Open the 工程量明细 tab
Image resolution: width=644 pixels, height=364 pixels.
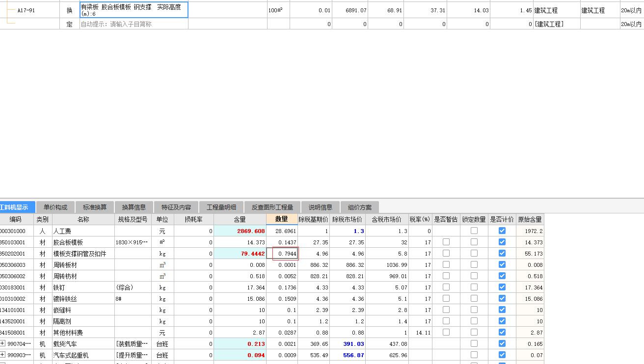pos(221,207)
